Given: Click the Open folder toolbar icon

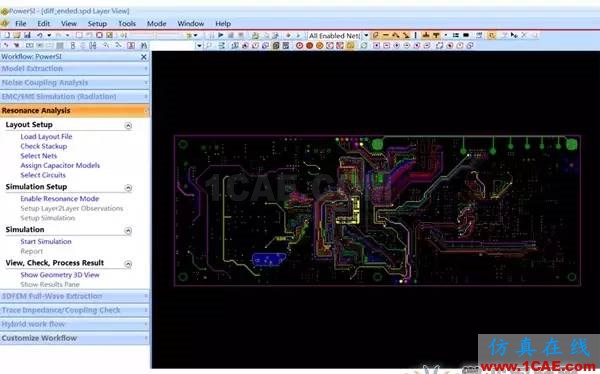Looking at the screenshot, I should 17,35.
